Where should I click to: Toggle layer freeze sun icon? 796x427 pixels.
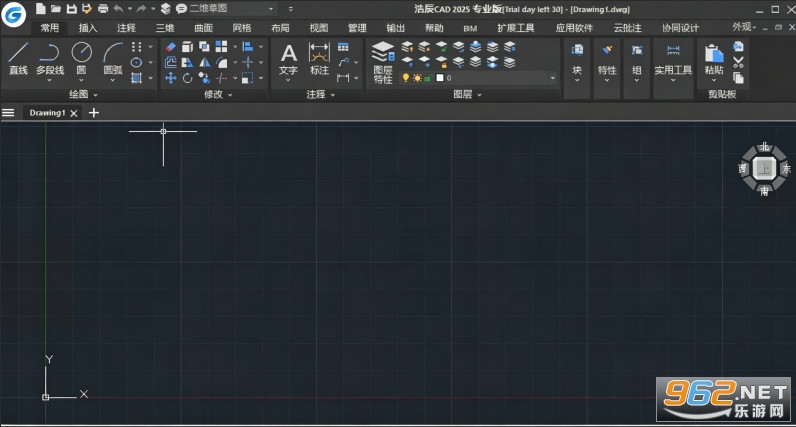417,78
